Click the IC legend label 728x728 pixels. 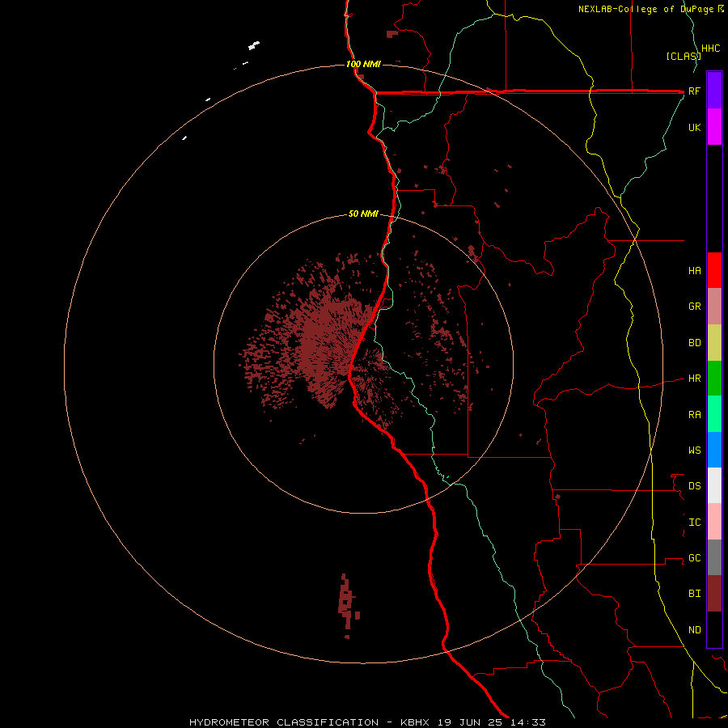click(x=694, y=523)
